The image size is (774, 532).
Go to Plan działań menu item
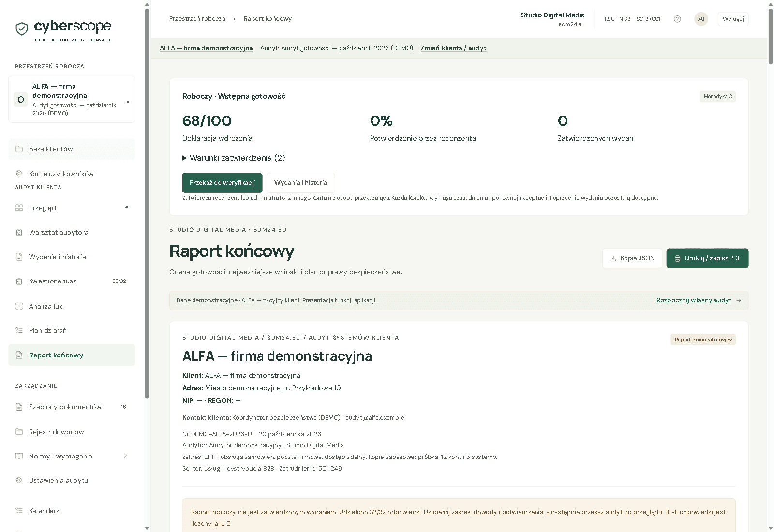[72, 330]
